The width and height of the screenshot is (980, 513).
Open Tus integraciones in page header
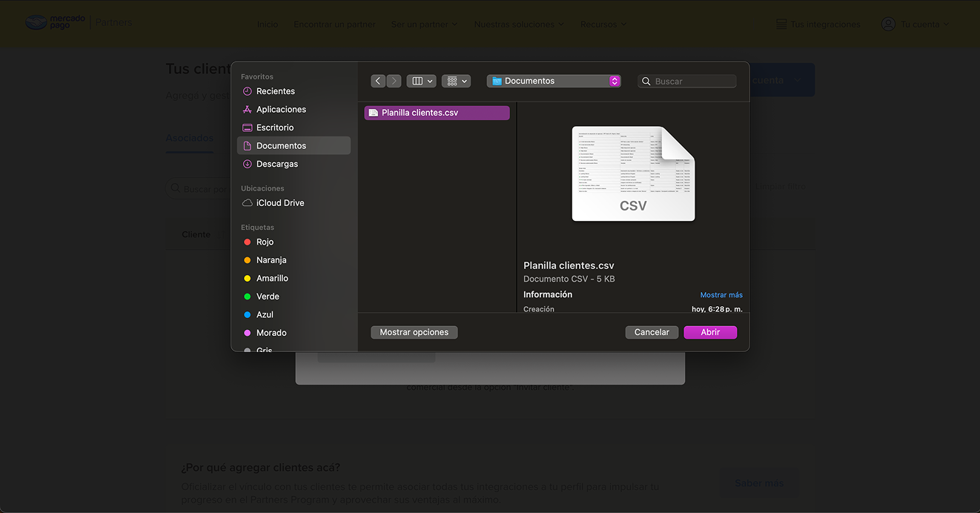coord(818,24)
